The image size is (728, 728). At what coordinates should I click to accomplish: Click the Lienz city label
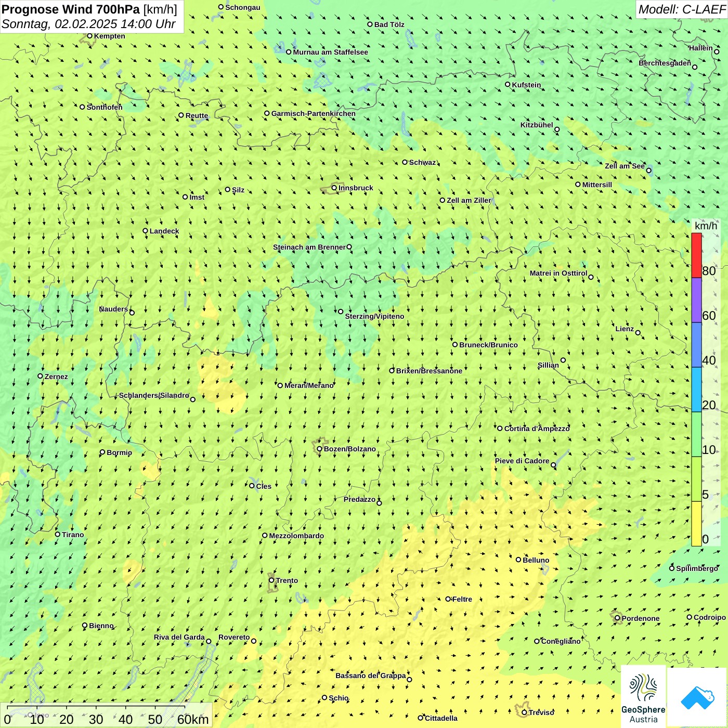click(x=625, y=329)
